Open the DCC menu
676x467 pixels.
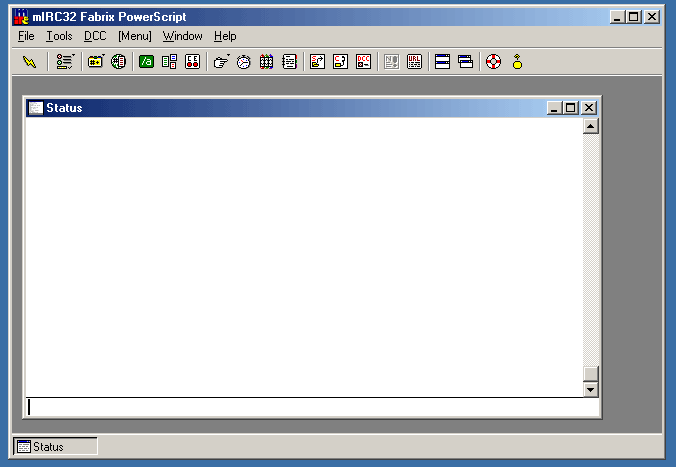pos(95,36)
